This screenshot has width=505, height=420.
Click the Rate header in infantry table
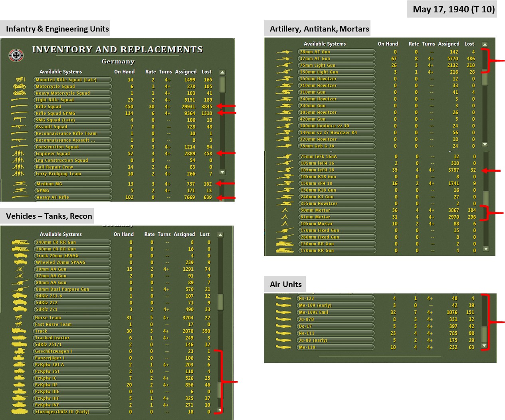coord(151,72)
